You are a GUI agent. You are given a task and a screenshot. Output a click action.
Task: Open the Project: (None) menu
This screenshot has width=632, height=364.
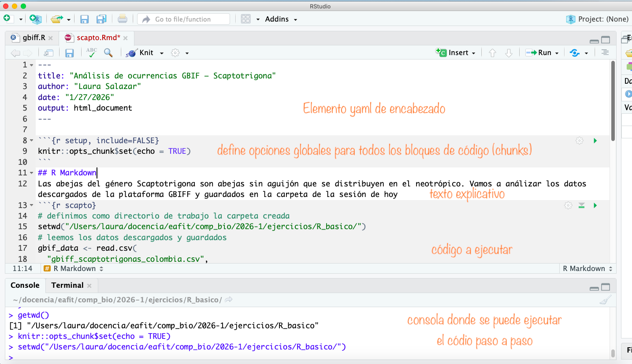tap(597, 19)
